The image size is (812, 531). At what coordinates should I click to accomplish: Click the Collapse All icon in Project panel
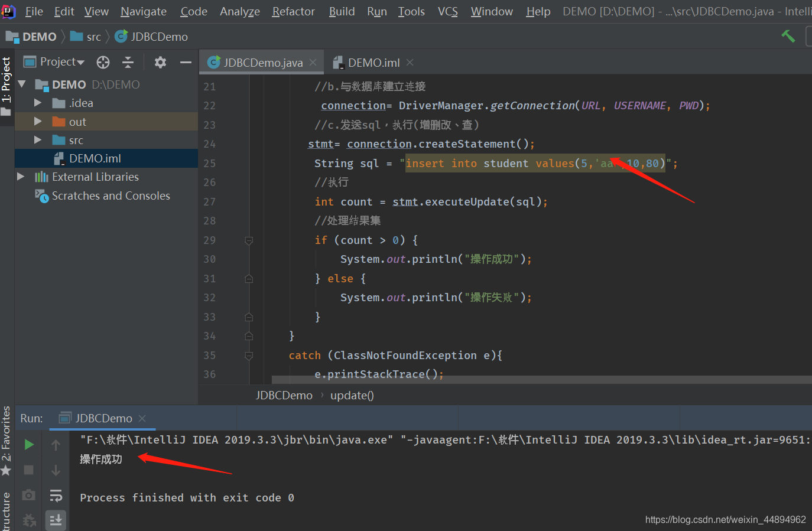pyautogui.click(x=128, y=62)
